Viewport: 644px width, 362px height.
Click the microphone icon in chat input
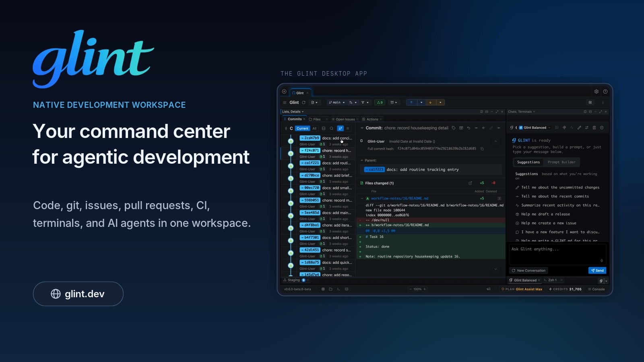pyautogui.click(x=602, y=261)
